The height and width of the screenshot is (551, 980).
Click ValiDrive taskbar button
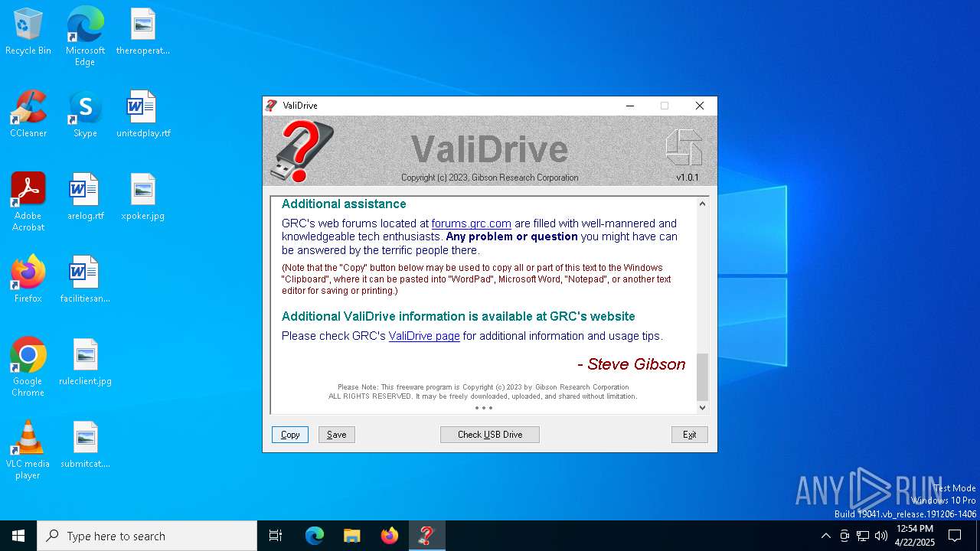click(427, 536)
